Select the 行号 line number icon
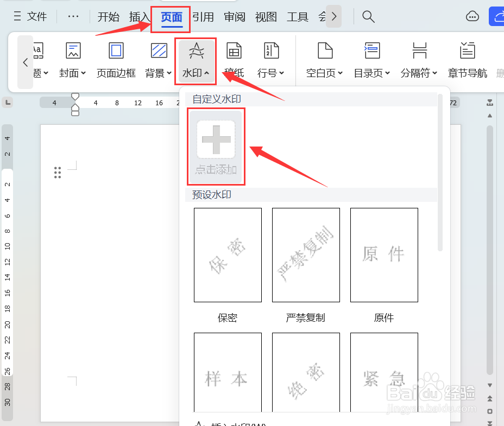 271,52
